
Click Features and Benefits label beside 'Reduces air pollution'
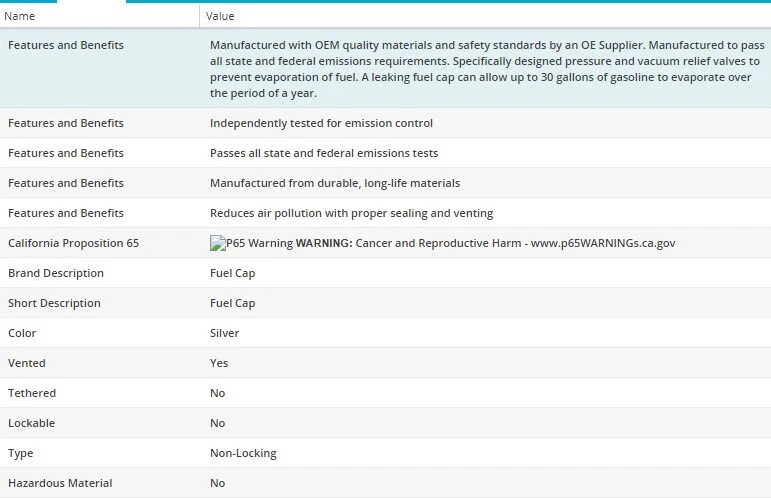66,213
